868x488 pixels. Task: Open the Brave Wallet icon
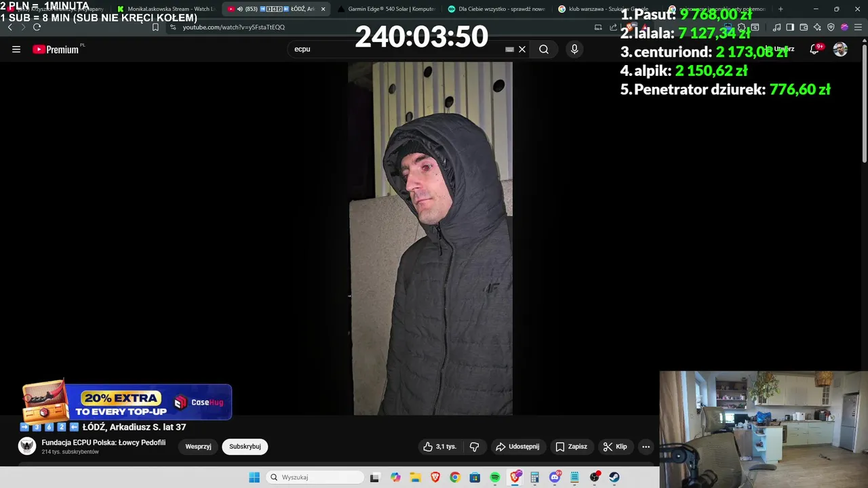point(804,27)
